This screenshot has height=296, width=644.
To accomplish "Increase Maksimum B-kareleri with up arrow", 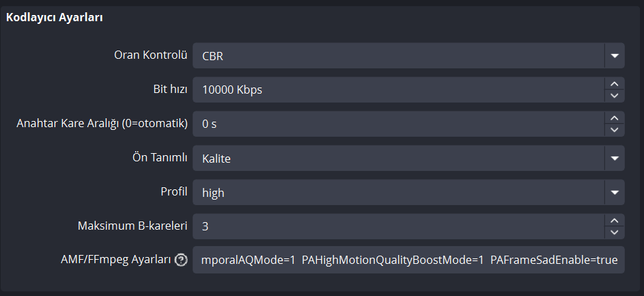I will pyautogui.click(x=615, y=219).
